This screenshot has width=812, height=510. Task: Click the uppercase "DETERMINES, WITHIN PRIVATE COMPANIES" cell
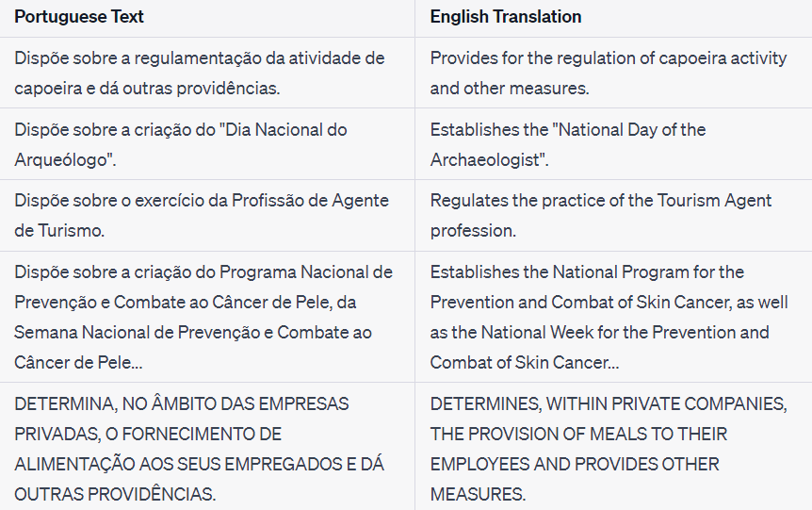pos(609,449)
